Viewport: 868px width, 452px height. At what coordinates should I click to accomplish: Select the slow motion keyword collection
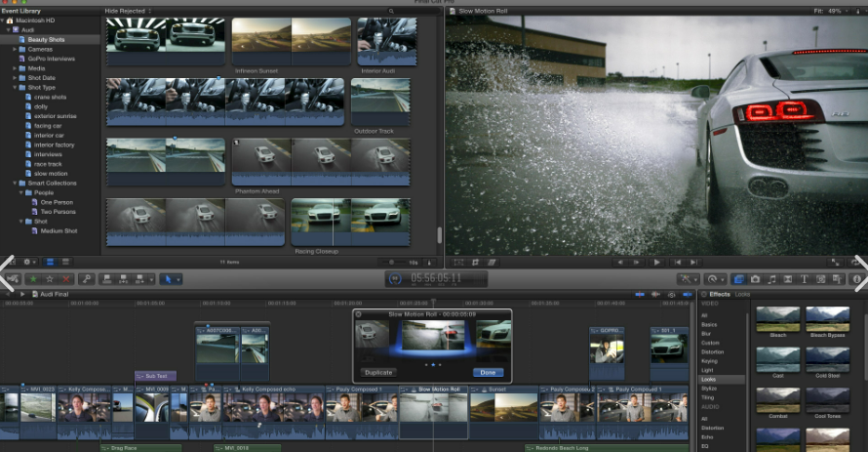[x=50, y=174]
